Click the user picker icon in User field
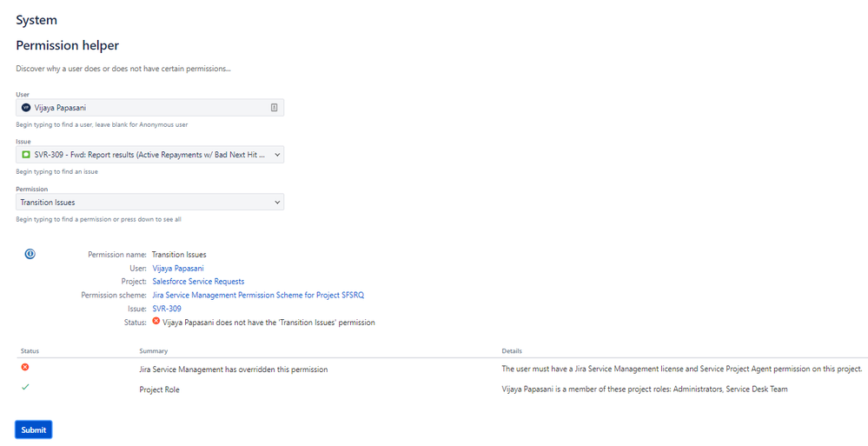The image size is (868, 446). pyautogui.click(x=274, y=108)
